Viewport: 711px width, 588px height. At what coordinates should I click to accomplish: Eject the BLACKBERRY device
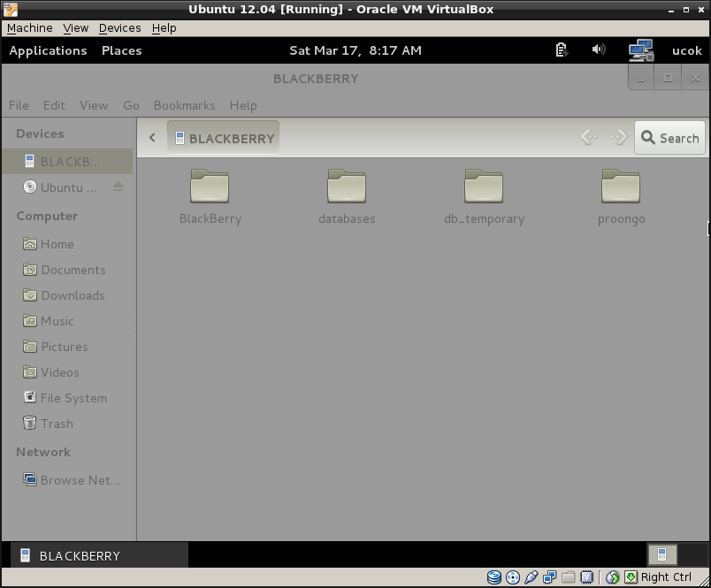click(x=119, y=162)
